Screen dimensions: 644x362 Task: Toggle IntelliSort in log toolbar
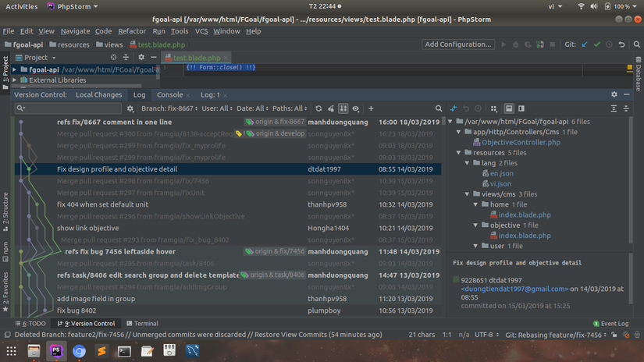click(343, 108)
